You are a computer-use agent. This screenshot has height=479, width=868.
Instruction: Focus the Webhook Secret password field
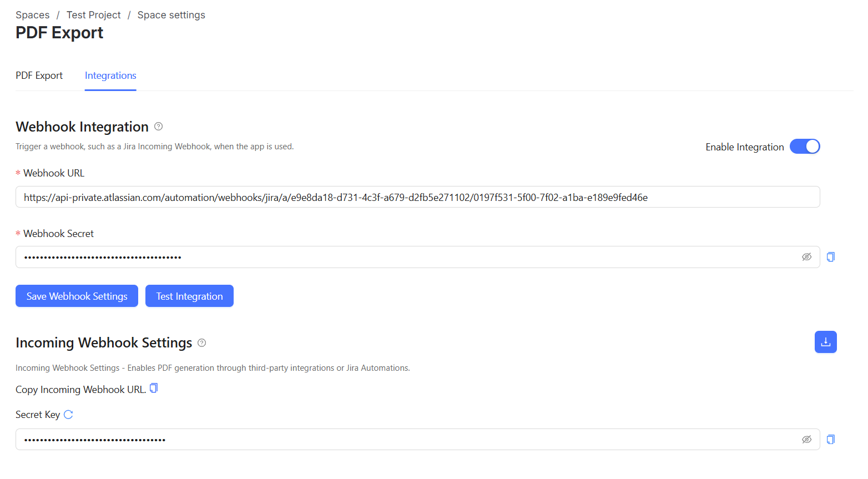(x=405, y=257)
